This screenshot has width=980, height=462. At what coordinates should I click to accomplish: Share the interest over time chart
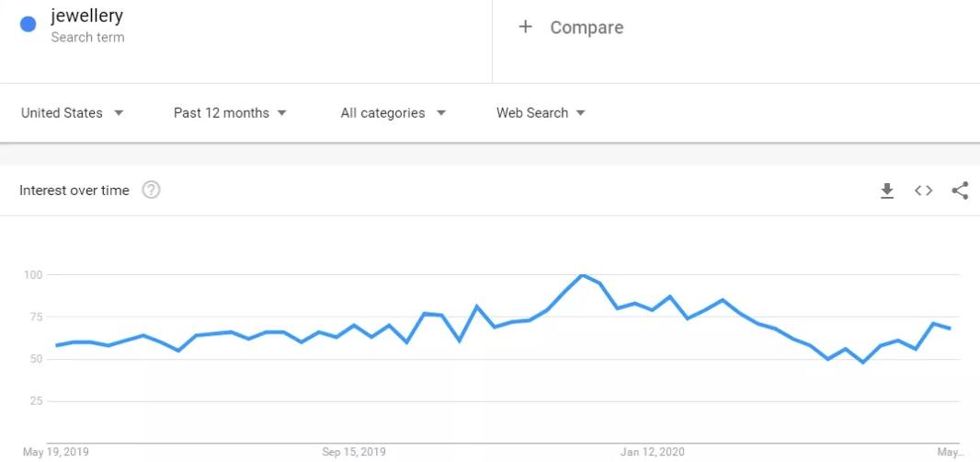click(960, 191)
